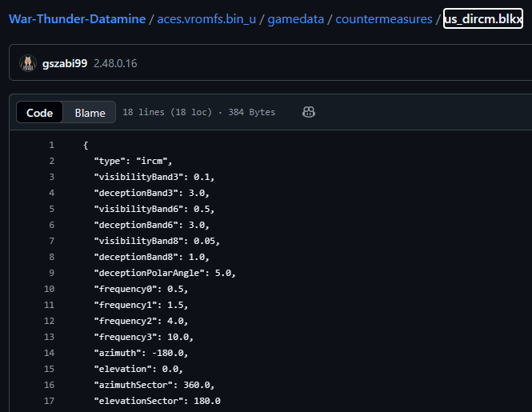Select line number 17 for elevationSector
Screen dimensions: 532x412
[x=51, y=401]
